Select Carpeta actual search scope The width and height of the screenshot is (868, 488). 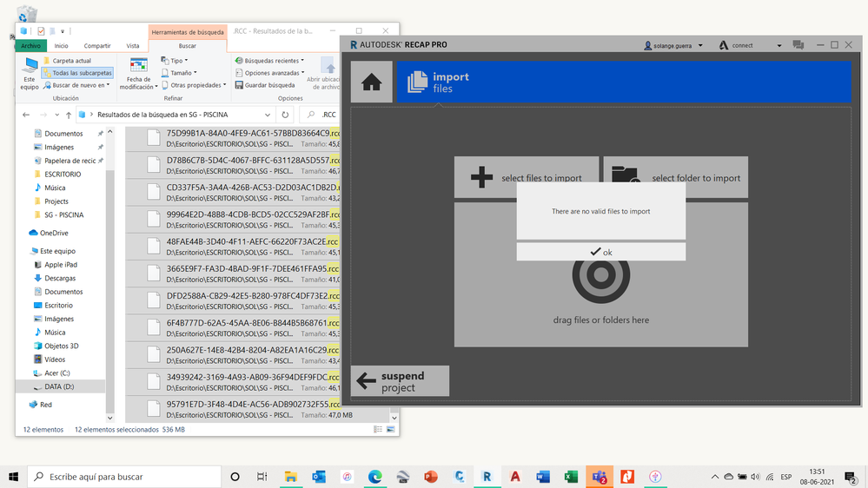(67, 61)
